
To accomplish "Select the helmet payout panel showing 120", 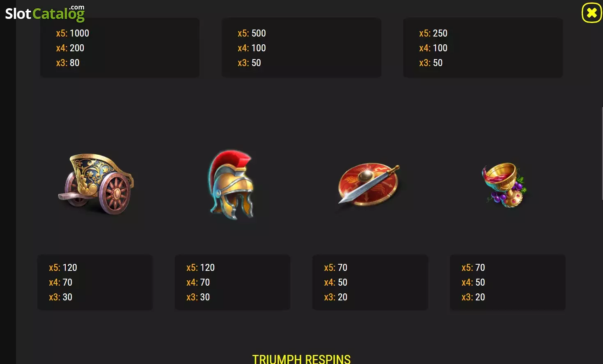I will pos(232,282).
